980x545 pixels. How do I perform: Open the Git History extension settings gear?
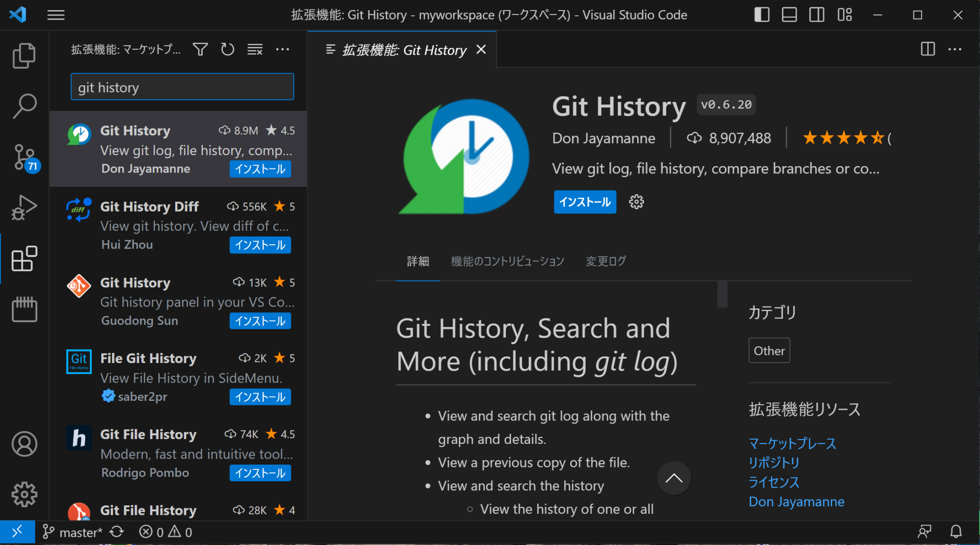(x=636, y=202)
